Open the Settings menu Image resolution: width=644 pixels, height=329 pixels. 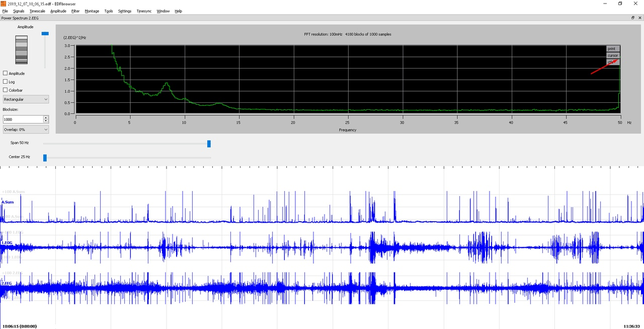click(x=125, y=11)
